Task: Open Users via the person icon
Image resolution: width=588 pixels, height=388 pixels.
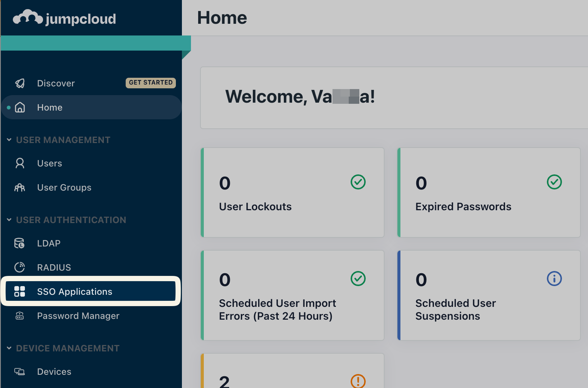Action: pyautogui.click(x=20, y=163)
